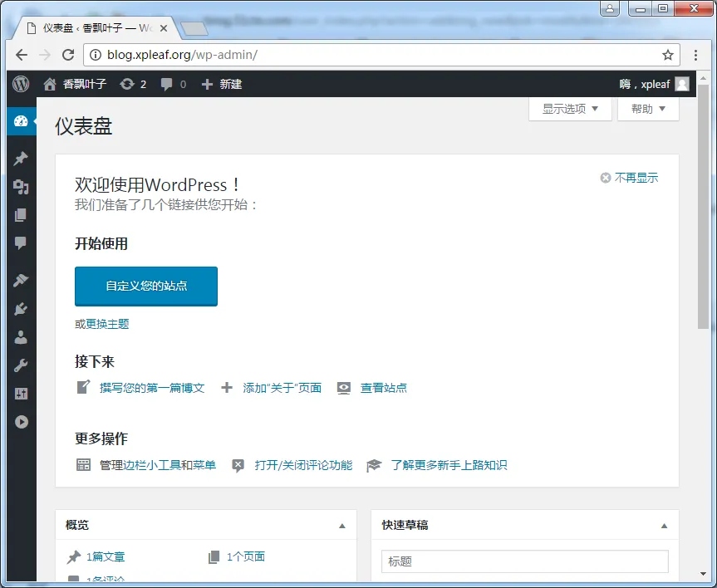This screenshot has height=588, width=717.
Task: Collapse the 快速草稿 widget with triangle
Action: pos(665,526)
